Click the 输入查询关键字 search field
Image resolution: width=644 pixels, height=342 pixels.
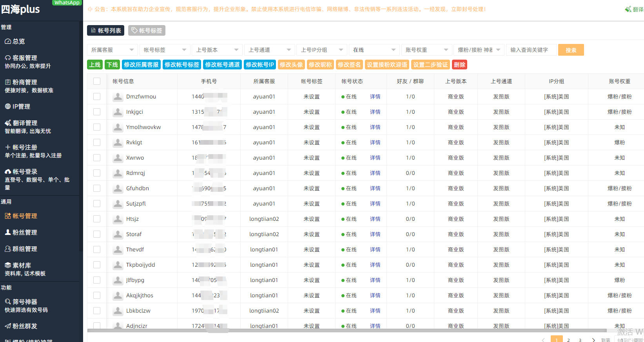coord(531,50)
